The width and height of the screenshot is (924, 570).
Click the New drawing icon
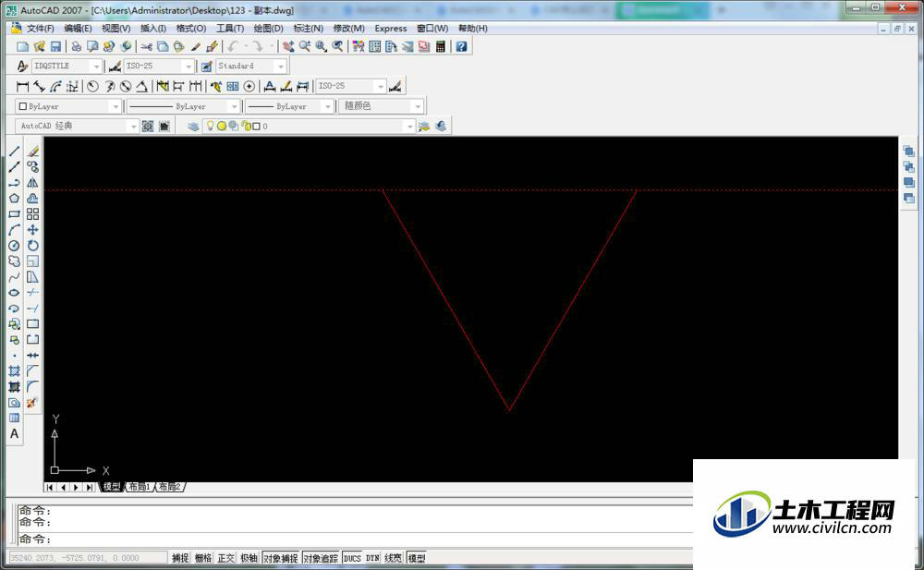pos(22,46)
